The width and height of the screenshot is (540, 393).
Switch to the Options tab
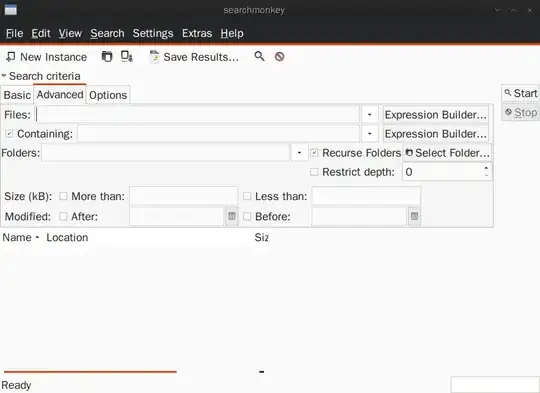point(108,95)
